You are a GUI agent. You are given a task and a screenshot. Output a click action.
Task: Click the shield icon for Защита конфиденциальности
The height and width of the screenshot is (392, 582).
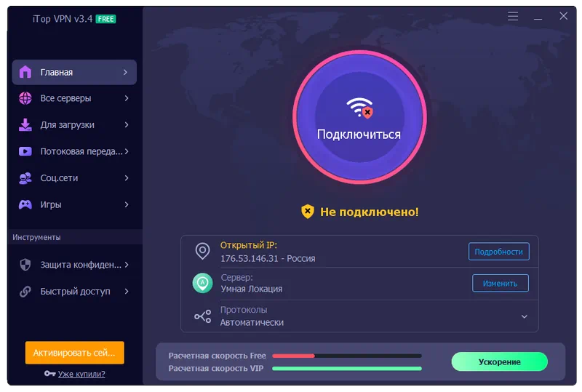tap(25, 265)
